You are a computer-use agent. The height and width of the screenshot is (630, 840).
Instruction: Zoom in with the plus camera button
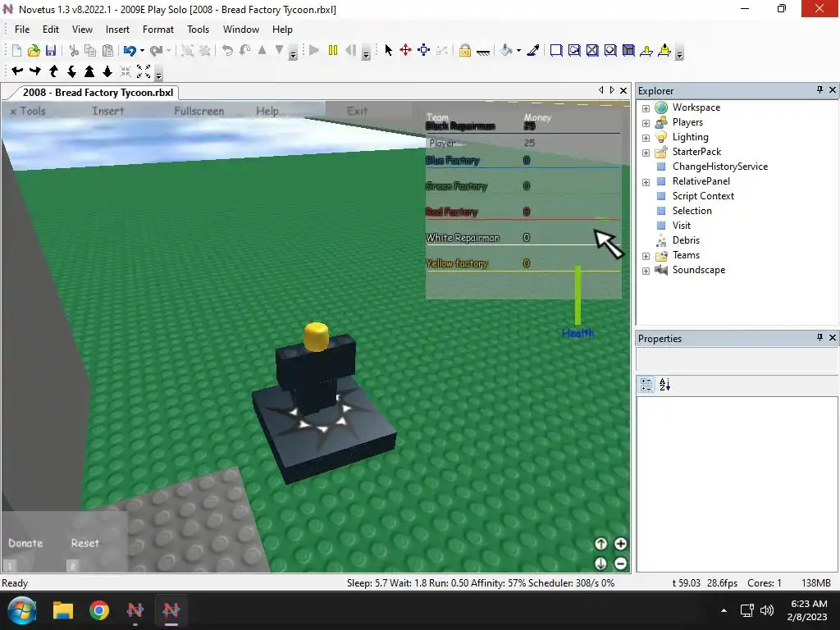point(620,544)
